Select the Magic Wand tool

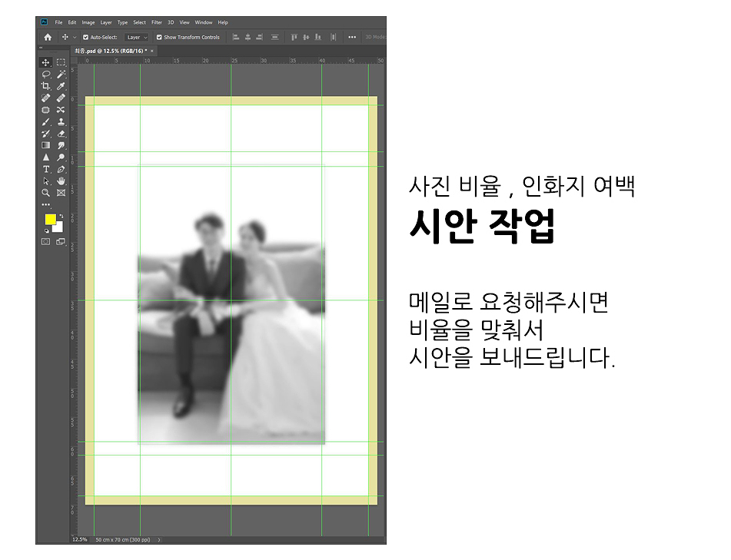pos(61,75)
